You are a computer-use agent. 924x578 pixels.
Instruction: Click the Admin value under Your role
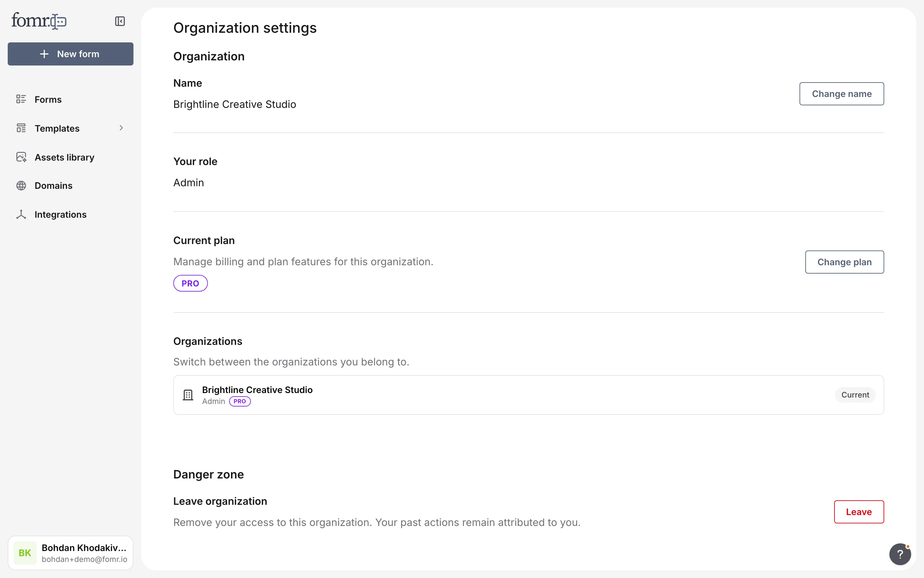189,183
